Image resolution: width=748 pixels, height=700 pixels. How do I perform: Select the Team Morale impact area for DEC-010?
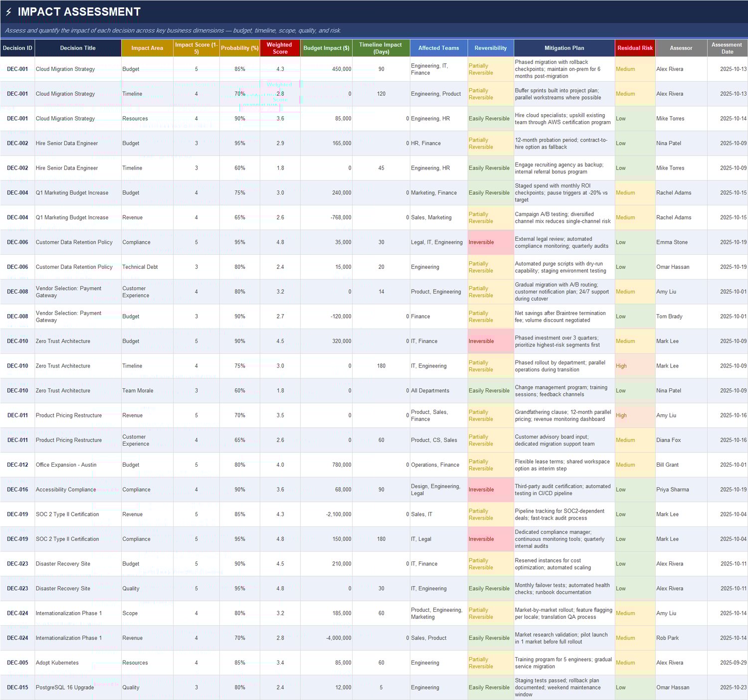(x=138, y=390)
